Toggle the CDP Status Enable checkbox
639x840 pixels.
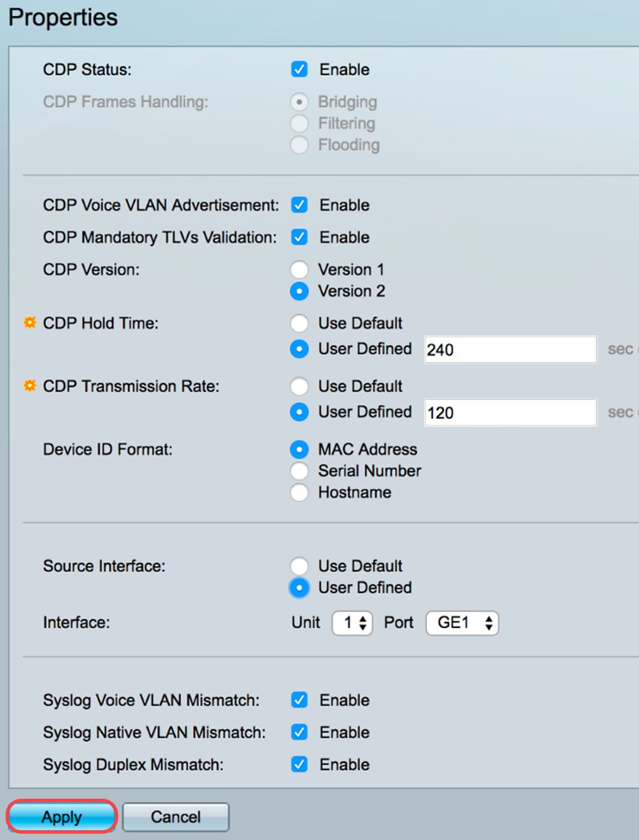click(299, 69)
